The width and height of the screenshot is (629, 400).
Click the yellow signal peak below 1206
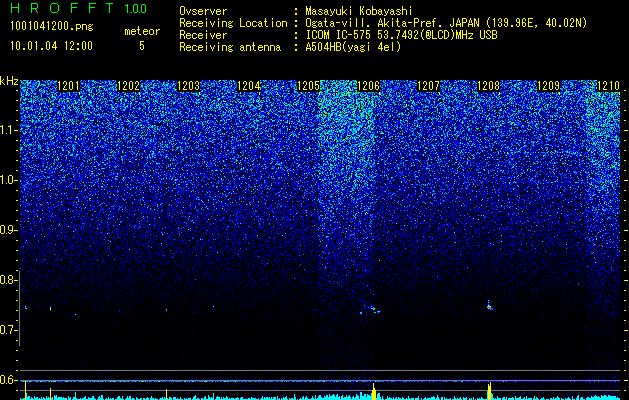(x=374, y=391)
